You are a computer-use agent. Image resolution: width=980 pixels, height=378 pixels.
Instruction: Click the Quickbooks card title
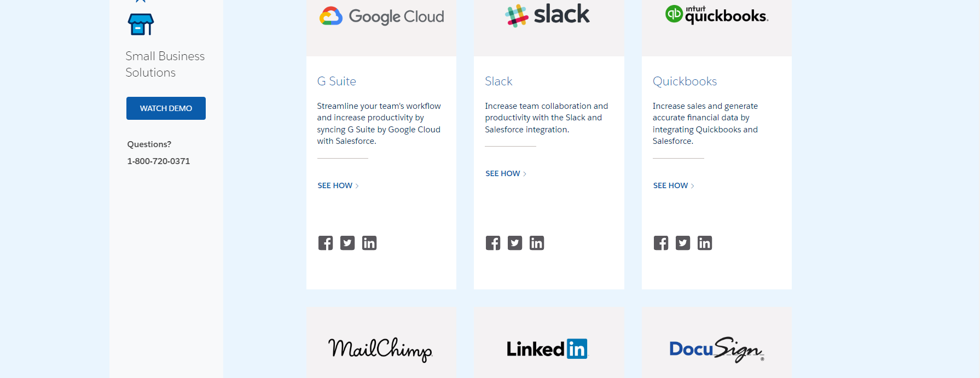[685, 81]
